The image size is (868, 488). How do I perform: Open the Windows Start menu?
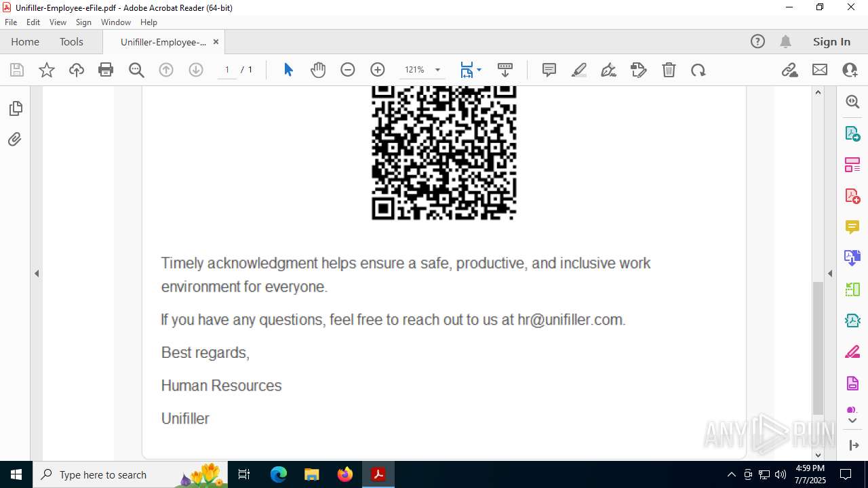click(x=16, y=474)
